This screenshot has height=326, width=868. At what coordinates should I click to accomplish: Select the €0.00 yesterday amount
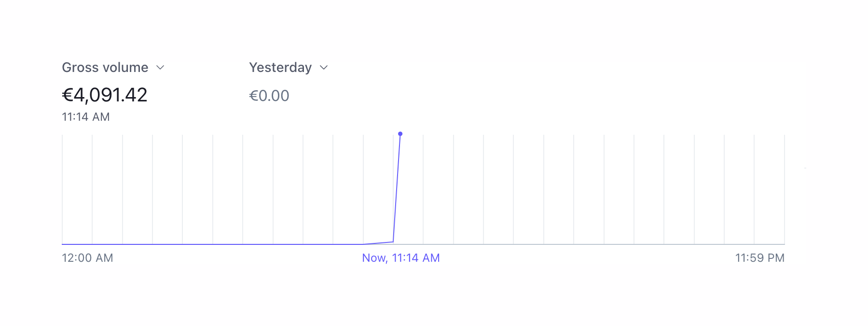269,96
